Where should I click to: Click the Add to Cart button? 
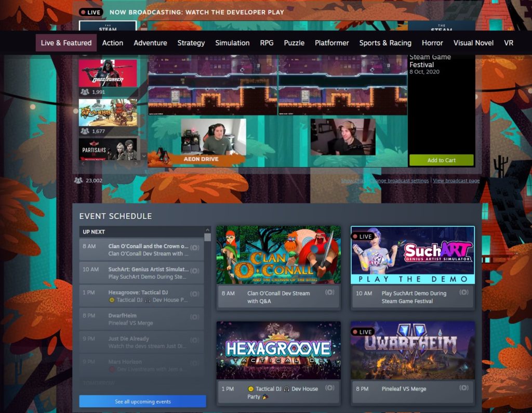442,160
